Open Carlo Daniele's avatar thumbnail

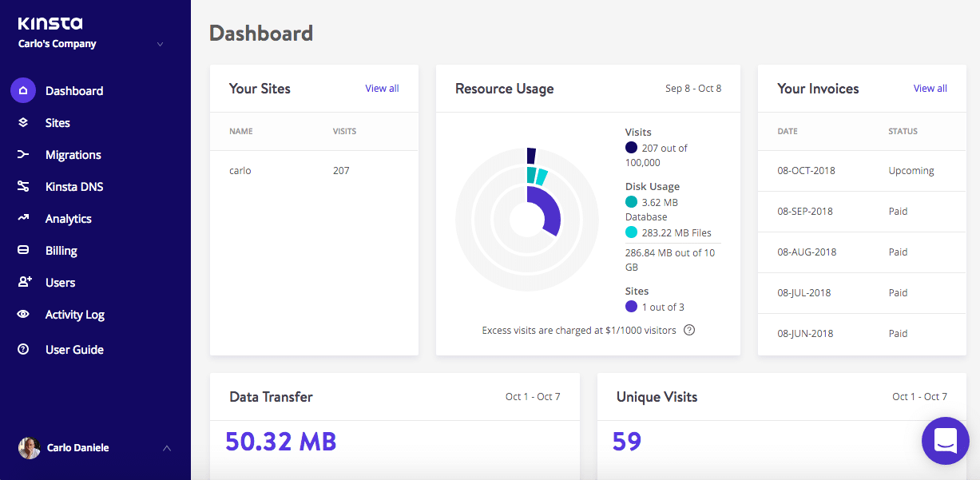(29, 448)
